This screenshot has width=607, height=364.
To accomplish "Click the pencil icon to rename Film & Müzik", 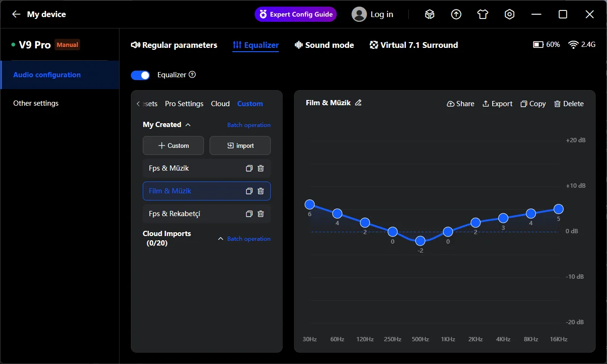I will (x=359, y=103).
